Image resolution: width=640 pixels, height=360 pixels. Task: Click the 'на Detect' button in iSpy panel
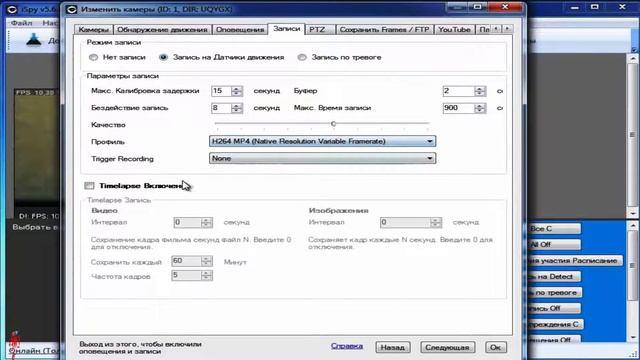point(553,276)
